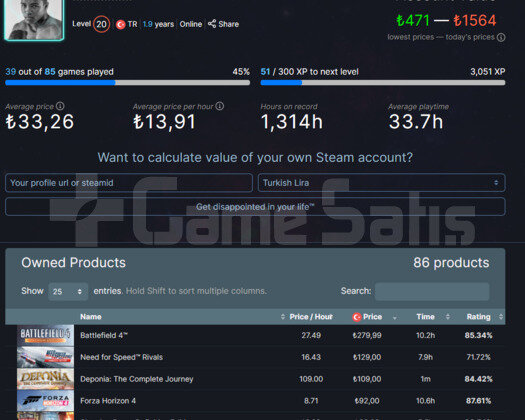Click the Online status text
The image size is (525, 420).
pos(191,24)
